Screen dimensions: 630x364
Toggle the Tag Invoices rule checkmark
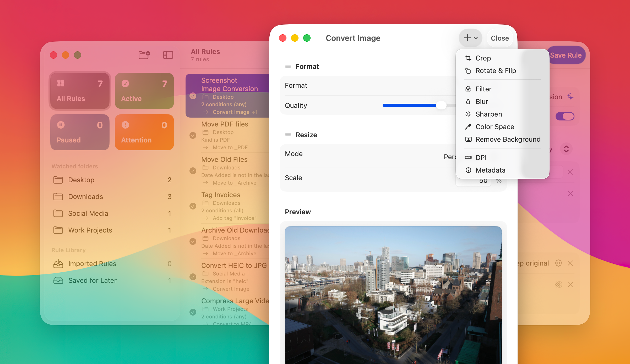193,206
